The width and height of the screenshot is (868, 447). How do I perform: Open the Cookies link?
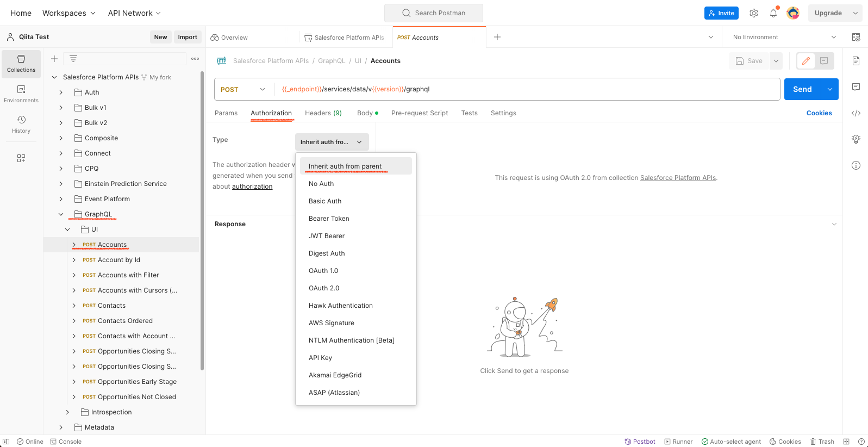click(819, 113)
